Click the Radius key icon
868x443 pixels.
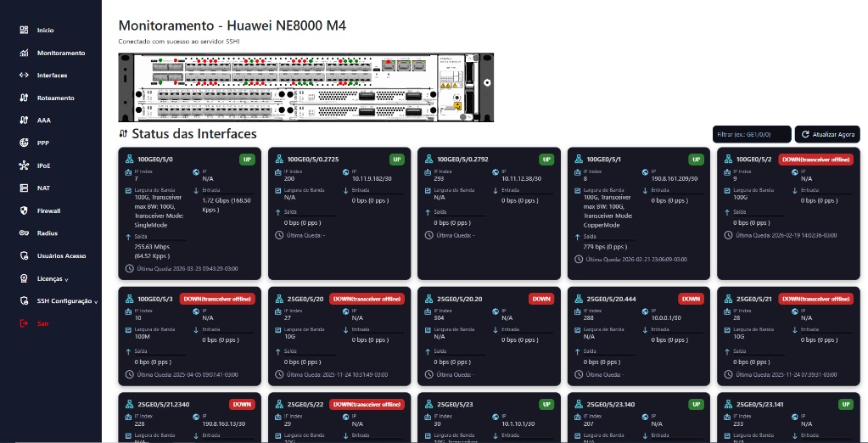pyautogui.click(x=24, y=233)
